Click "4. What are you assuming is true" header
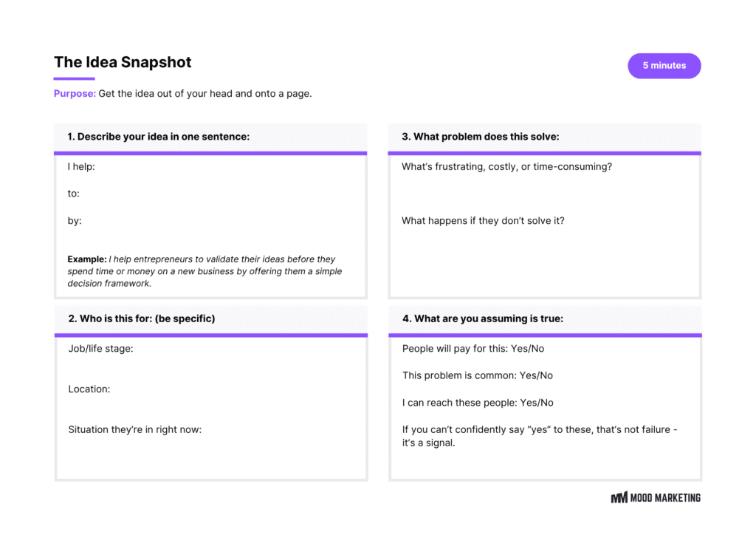The width and height of the screenshot is (756, 535). [482, 318]
